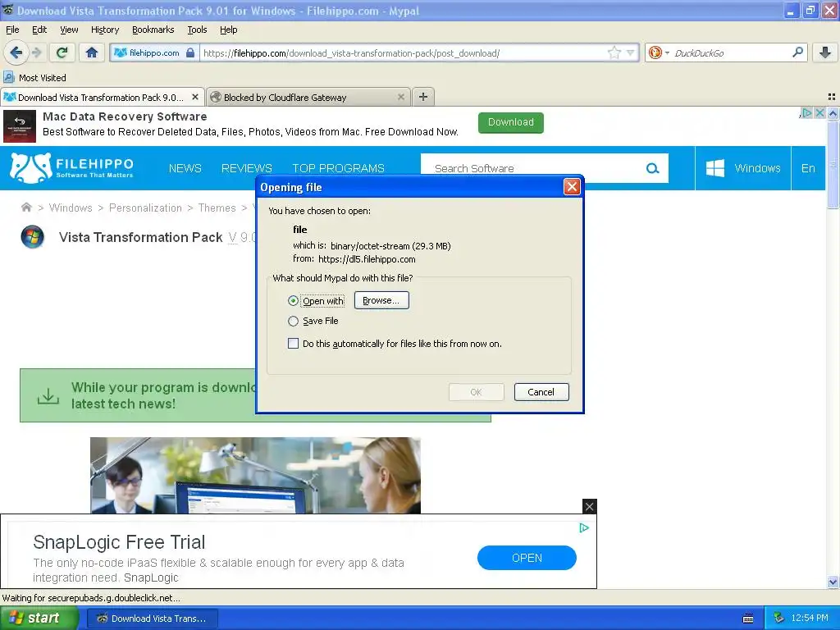Image resolution: width=840 pixels, height=630 pixels.
Task: Close the Blocked by Cloudflare Gateway tab
Action: pyautogui.click(x=400, y=97)
